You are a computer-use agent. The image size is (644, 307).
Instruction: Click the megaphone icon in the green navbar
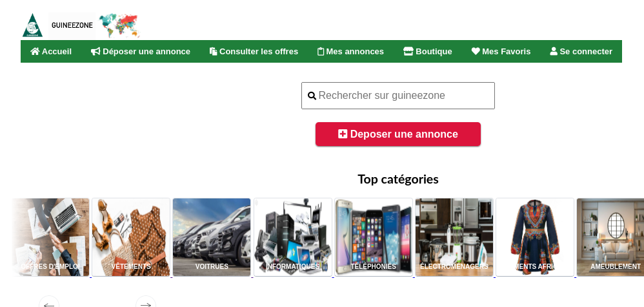(x=96, y=52)
